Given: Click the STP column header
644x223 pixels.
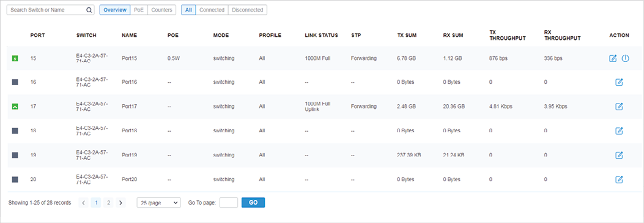Looking at the screenshot, I should pos(356,36).
